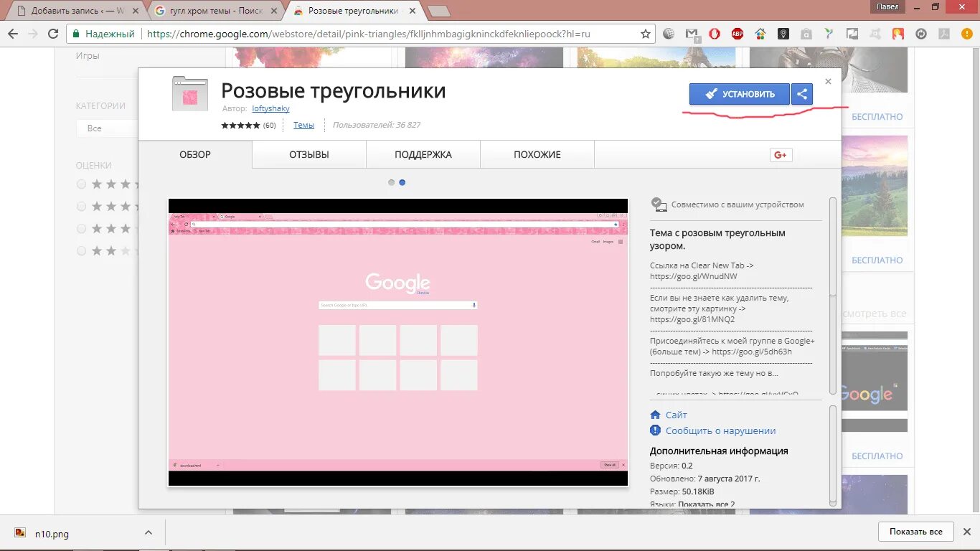Reload the current page
The height and width of the screenshot is (551, 980).
coord(53,34)
